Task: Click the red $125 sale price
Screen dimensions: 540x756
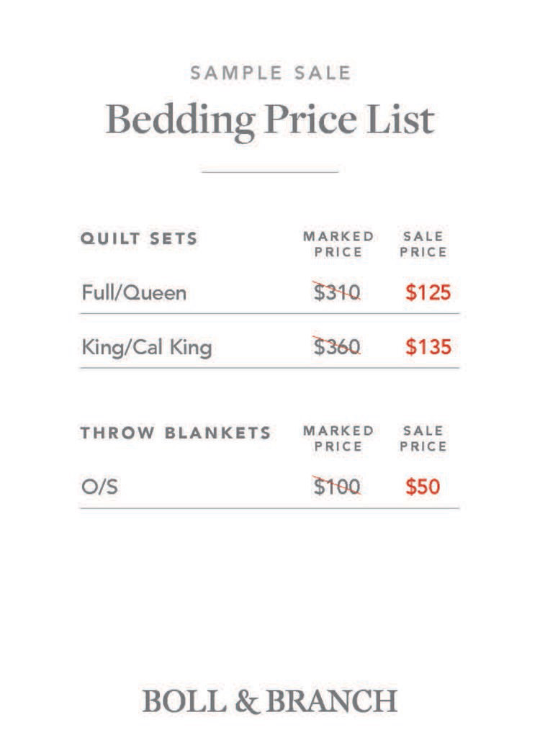Action: (x=428, y=293)
